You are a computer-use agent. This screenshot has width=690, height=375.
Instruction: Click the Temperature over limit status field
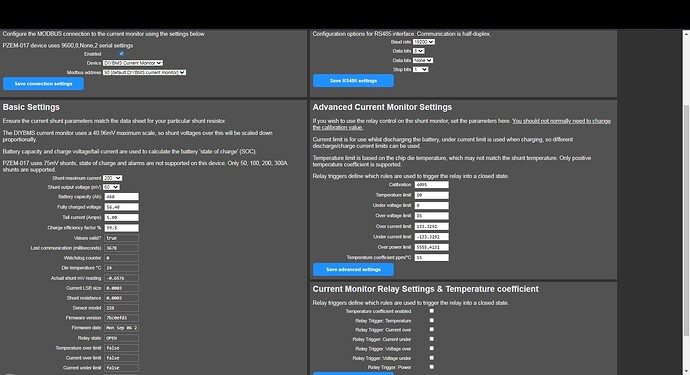coord(121,348)
